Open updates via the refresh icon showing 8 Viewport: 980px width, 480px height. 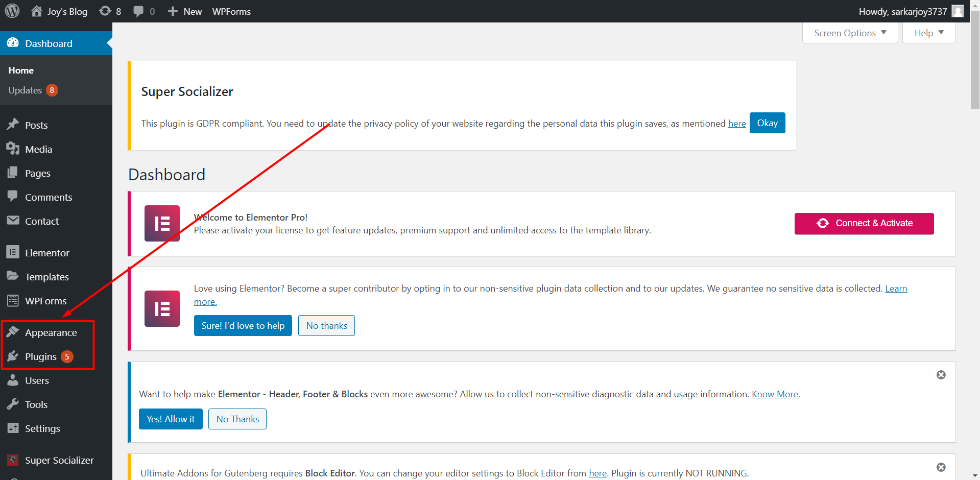click(106, 11)
